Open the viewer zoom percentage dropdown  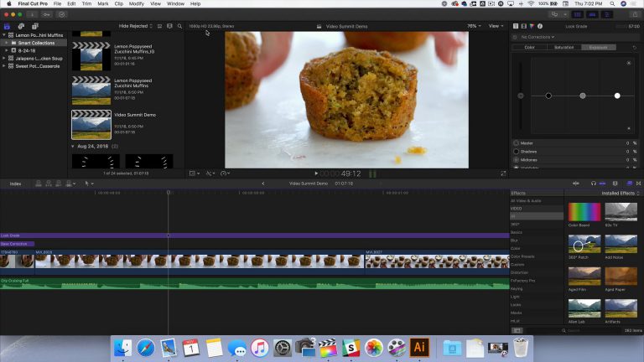click(x=474, y=26)
